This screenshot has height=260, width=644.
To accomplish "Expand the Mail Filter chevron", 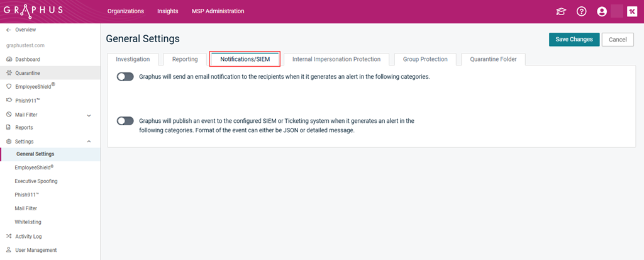I will [x=89, y=115].
